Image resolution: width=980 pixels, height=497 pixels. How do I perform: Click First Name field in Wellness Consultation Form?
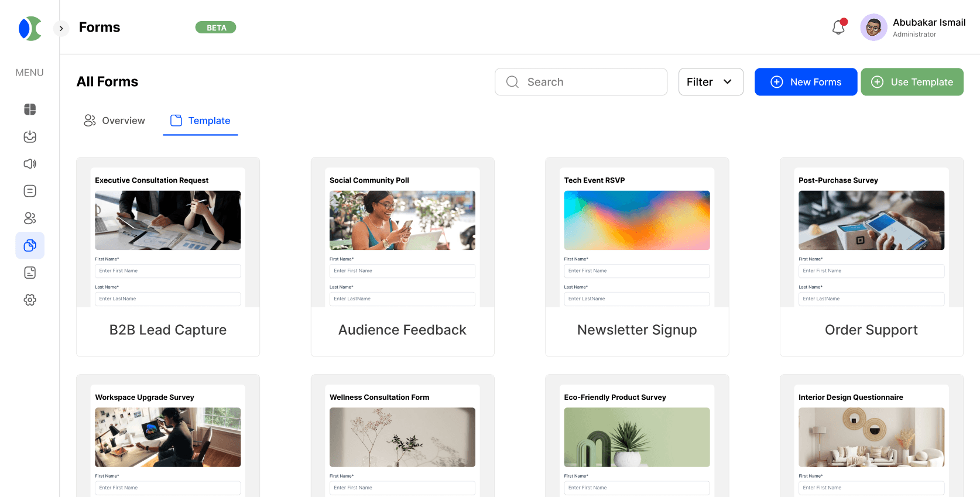[x=402, y=488]
